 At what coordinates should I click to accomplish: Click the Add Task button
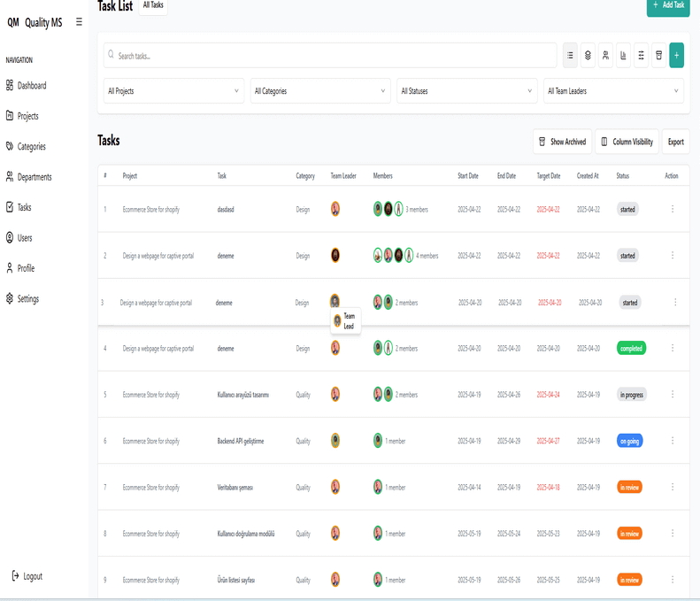coord(668,5)
